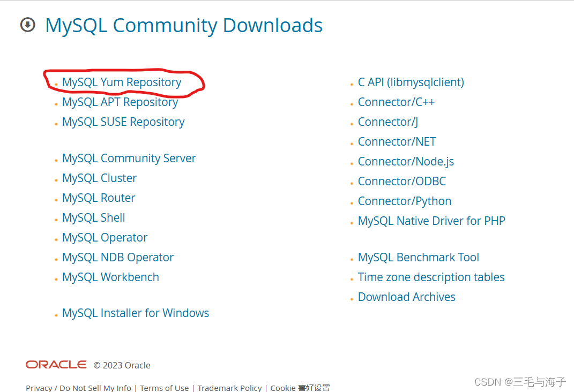Open the MySQL Yum Repository link

122,82
